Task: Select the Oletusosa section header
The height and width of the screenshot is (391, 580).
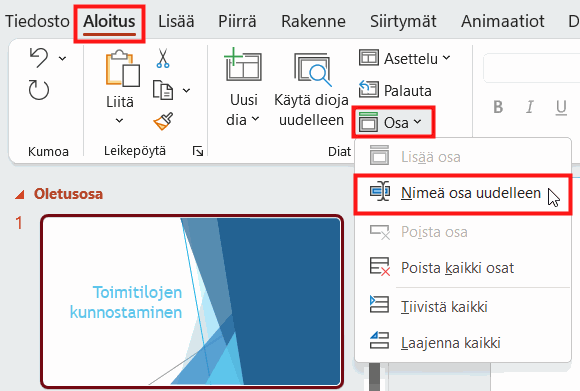Action: pos(68,194)
